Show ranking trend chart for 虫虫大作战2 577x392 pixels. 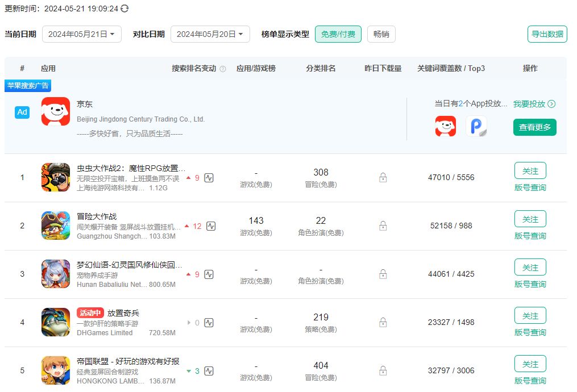pos(209,178)
